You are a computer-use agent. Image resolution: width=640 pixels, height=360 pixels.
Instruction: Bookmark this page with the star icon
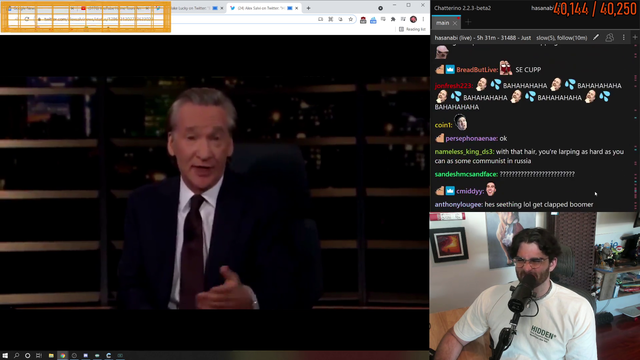pos(350,19)
